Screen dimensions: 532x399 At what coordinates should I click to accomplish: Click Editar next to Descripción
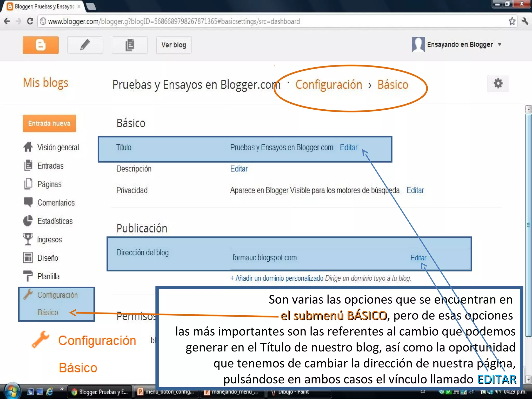(239, 169)
